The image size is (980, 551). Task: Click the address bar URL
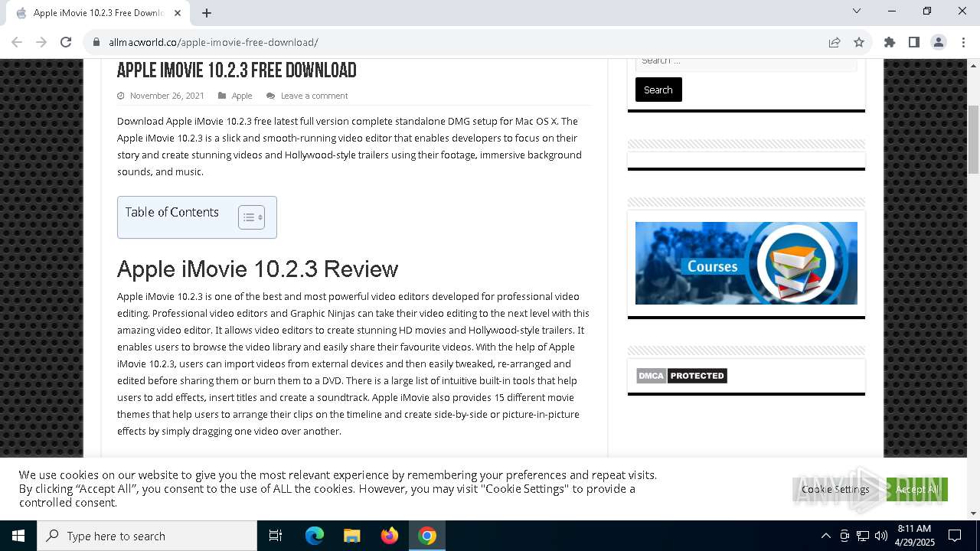click(214, 42)
